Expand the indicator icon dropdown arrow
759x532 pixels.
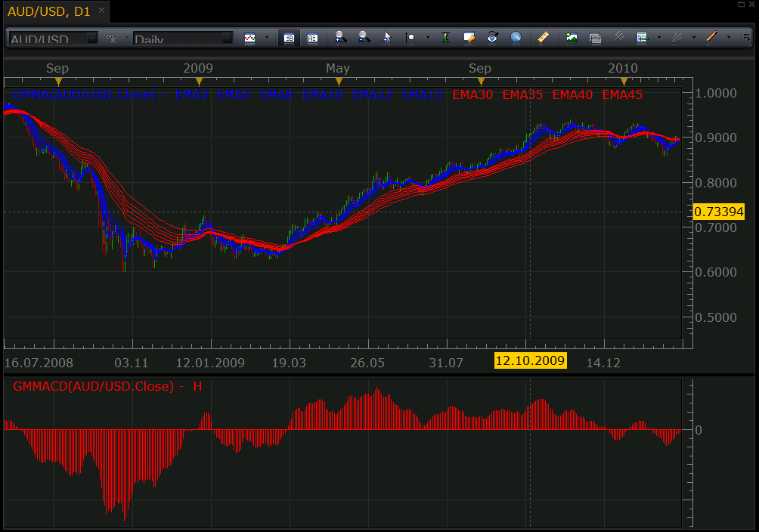click(x=659, y=37)
